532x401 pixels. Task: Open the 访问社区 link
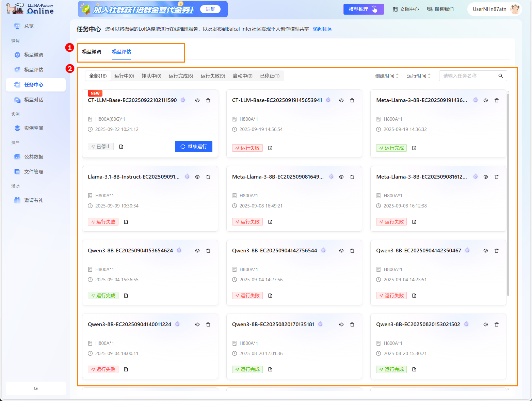[x=322, y=29]
